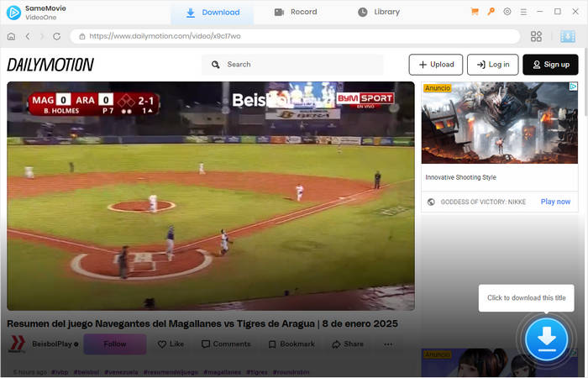Focus the Dailymotion Search field
Screen dimensions: 588x378
click(292, 65)
